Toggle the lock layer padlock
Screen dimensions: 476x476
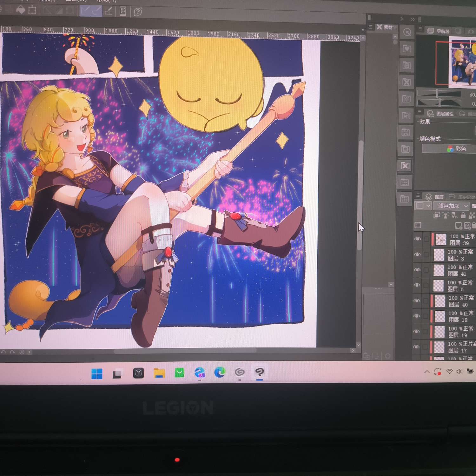pyautogui.click(x=463, y=215)
